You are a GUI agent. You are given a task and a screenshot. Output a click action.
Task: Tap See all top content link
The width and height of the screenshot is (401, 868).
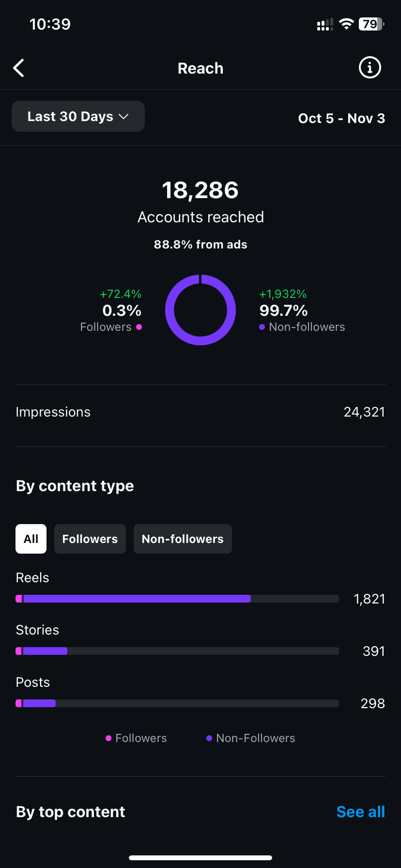[x=360, y=812]
